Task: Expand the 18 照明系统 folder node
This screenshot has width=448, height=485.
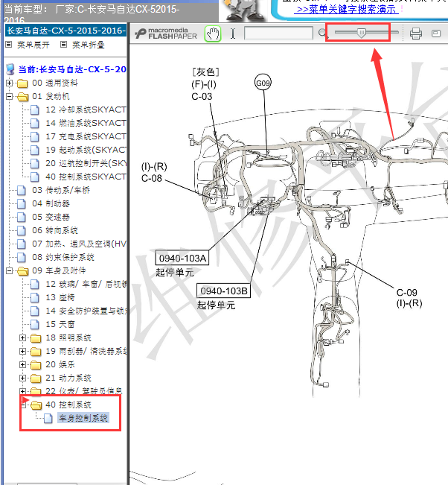Action: coord(23,337)
